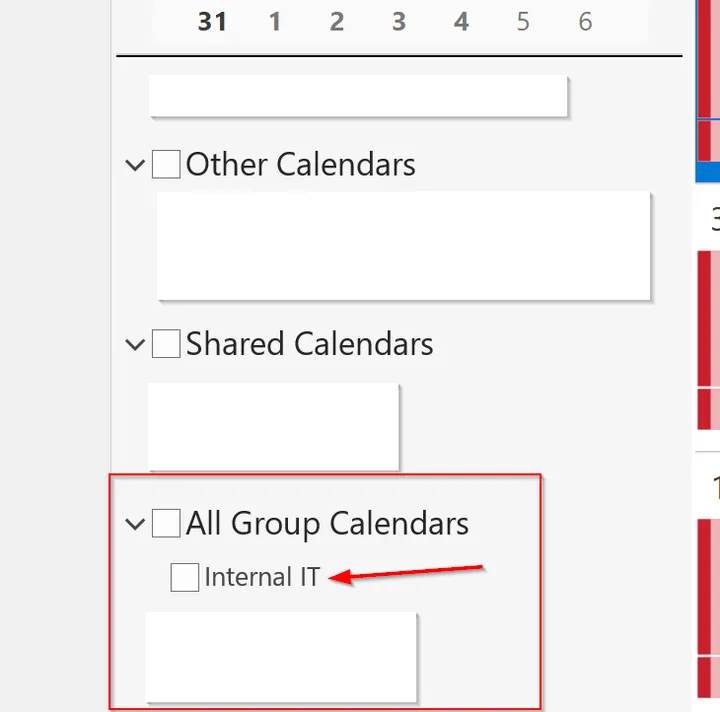This screenshot has width=720, height=712.
Task: Click the blue selected bar in calendar view
Action: pos(708,172)
